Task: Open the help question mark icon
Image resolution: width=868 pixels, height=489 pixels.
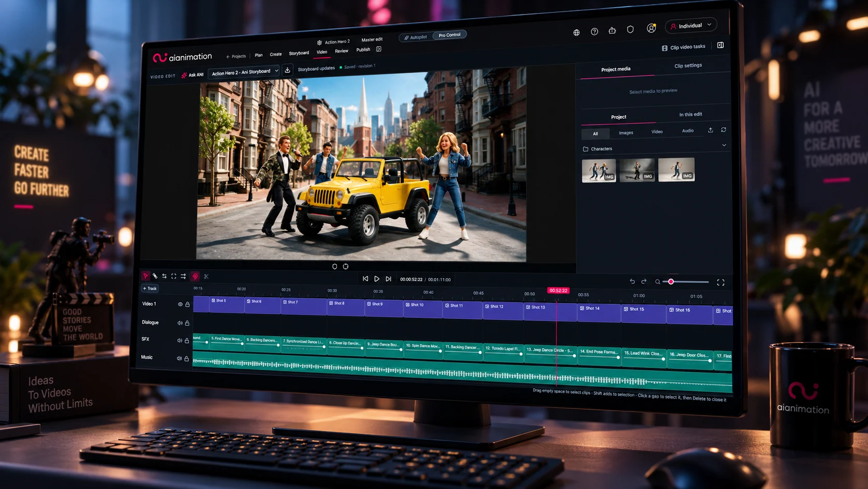Action: [x=594, y=32]
